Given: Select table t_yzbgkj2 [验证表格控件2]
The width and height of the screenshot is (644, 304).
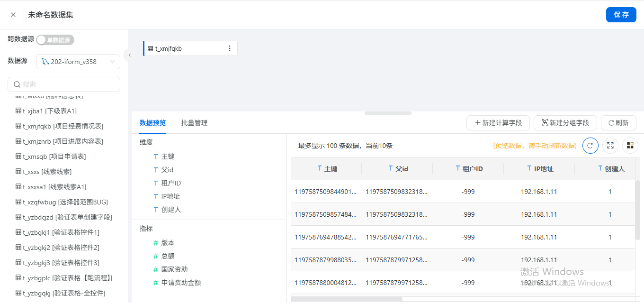Looking at the screenshot, I should point(57,248).
